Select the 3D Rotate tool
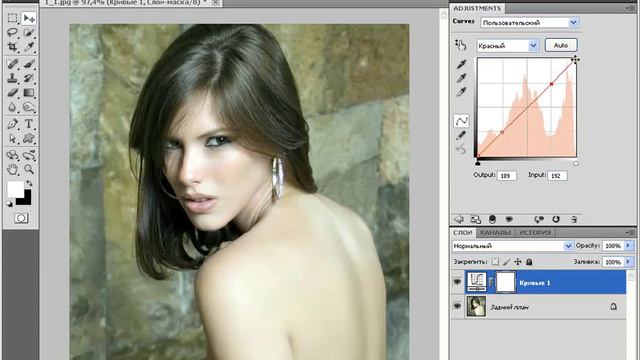Image resolution: width=640 pixels, height=360 pixels. click(x=13, y=155)
